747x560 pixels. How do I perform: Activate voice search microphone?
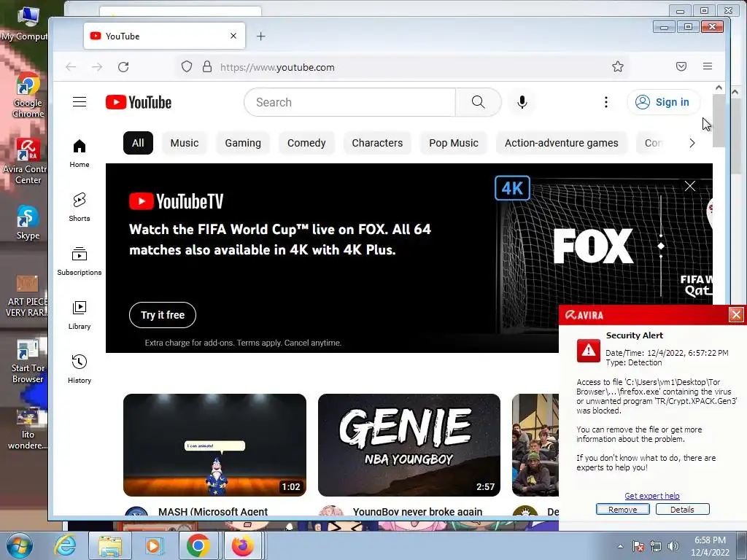(522, 102)
